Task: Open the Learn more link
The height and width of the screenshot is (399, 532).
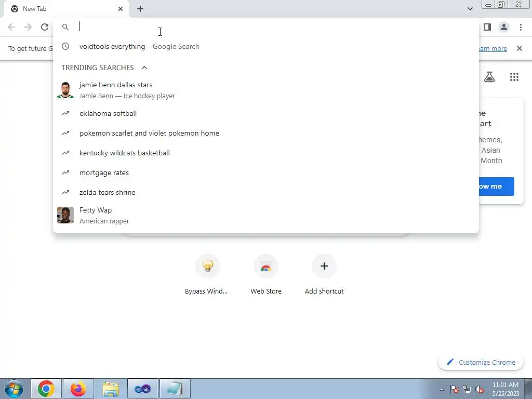Action: tap(492, 48)
